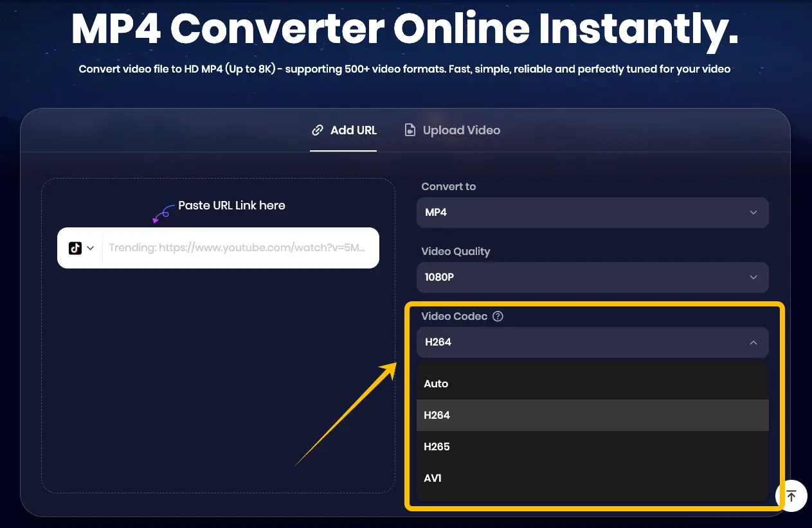Collapse the Video Codec list with the up chevron
The height and width of the screenshot is (528, 812).
753,343
